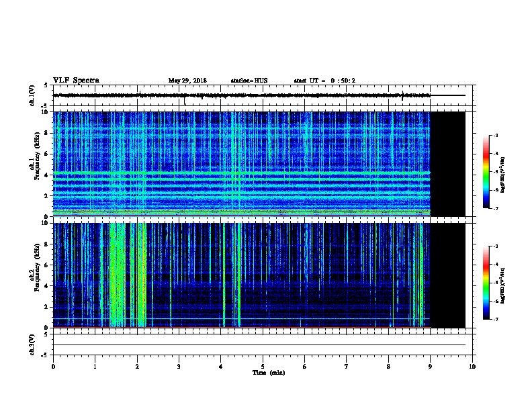
Task: Click the flat ch.3 voltage trace line
Action: pyautogui.click(x=259, y=345)
